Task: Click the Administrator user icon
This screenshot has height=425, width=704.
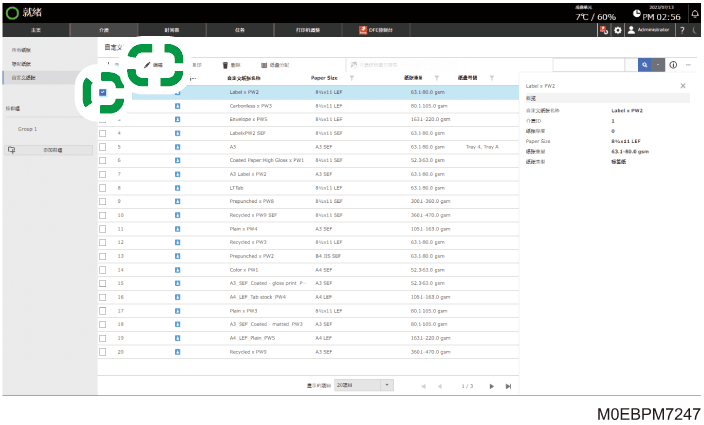Action: 631,30
